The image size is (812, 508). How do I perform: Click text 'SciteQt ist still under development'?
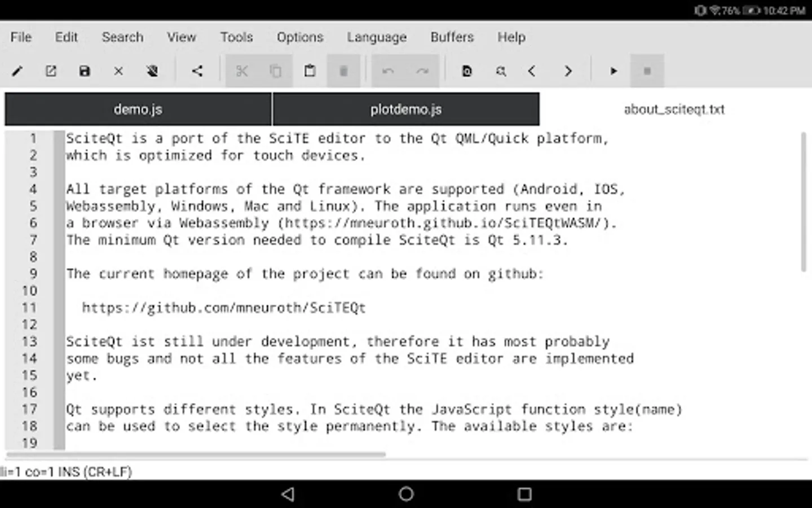211,341
